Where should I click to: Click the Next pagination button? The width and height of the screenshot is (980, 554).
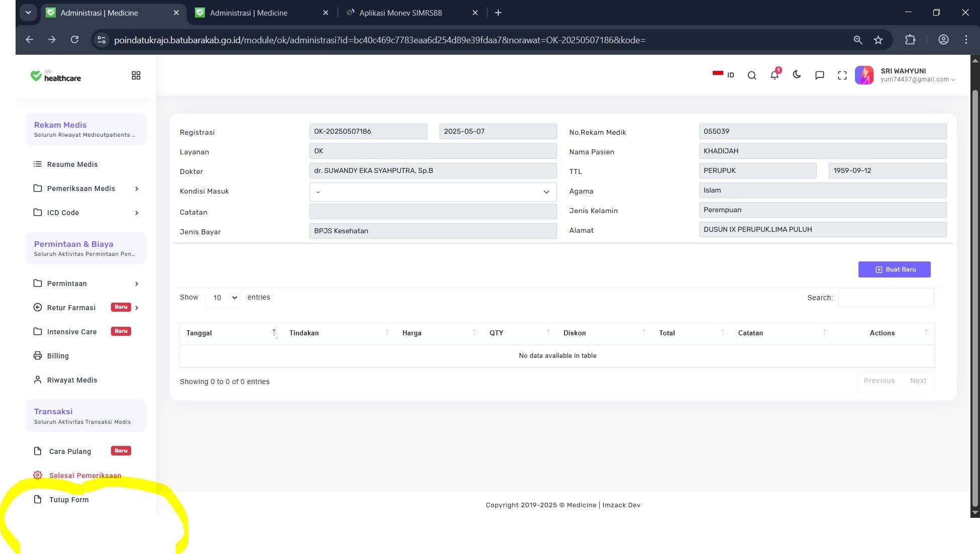918,381
